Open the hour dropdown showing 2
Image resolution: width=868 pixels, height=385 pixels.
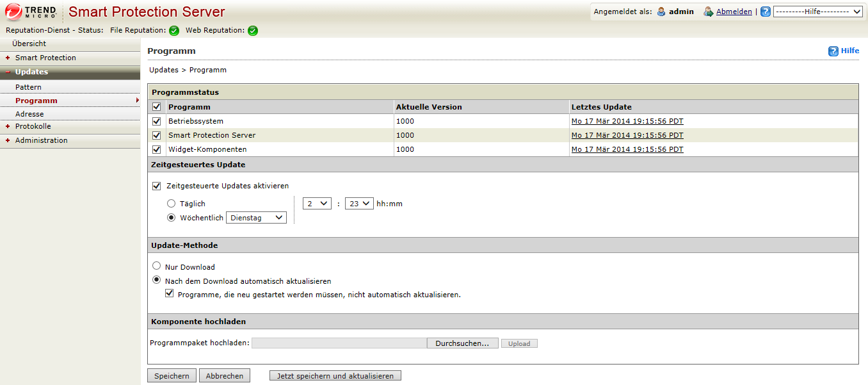point(317,204)
